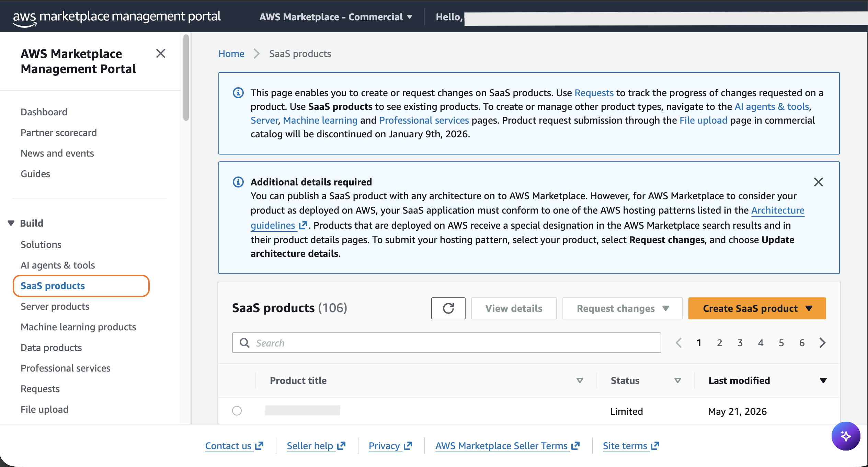Click info icon in Additional details notice

pyautogui.click(x=238, y=182)
